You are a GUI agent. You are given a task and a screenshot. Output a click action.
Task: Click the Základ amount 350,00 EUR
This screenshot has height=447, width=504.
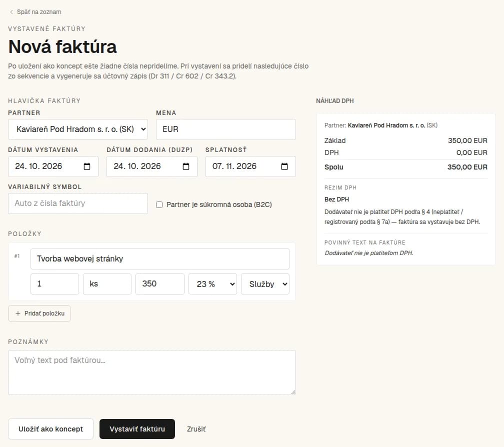(467, 140)
